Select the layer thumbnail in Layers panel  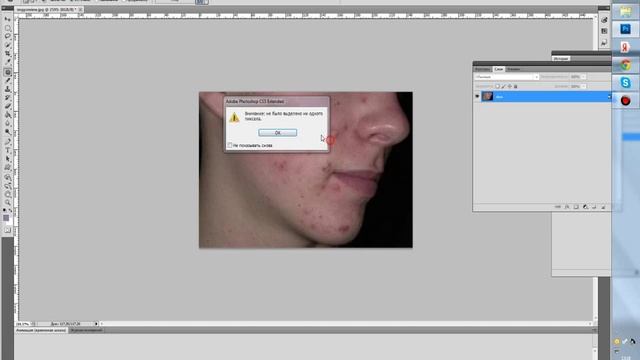tap(487, 96)
